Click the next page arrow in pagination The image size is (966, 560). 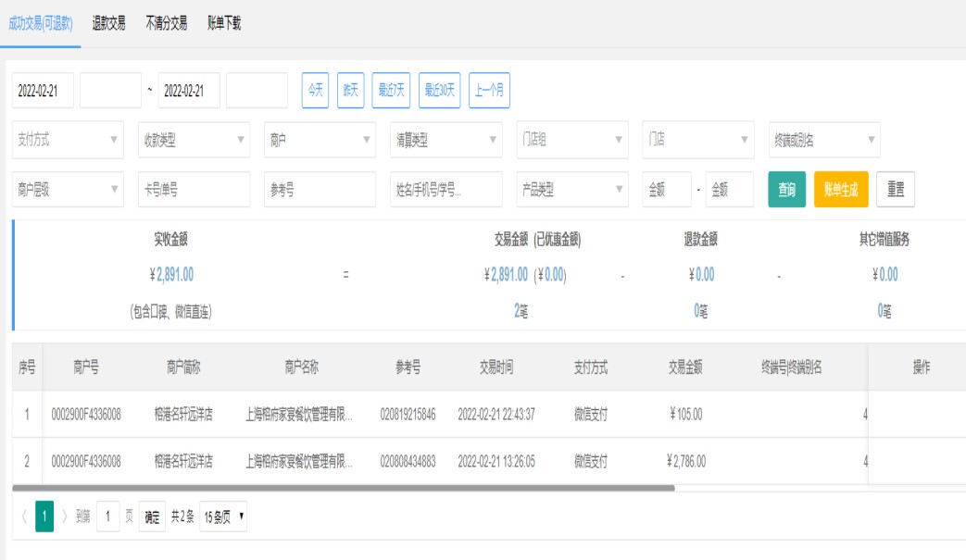64,516
